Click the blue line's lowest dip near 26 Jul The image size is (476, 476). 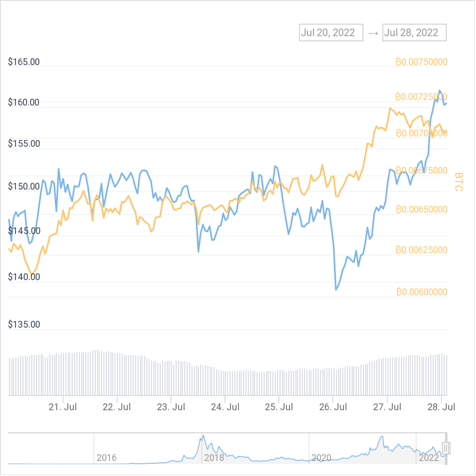point(335,290)
